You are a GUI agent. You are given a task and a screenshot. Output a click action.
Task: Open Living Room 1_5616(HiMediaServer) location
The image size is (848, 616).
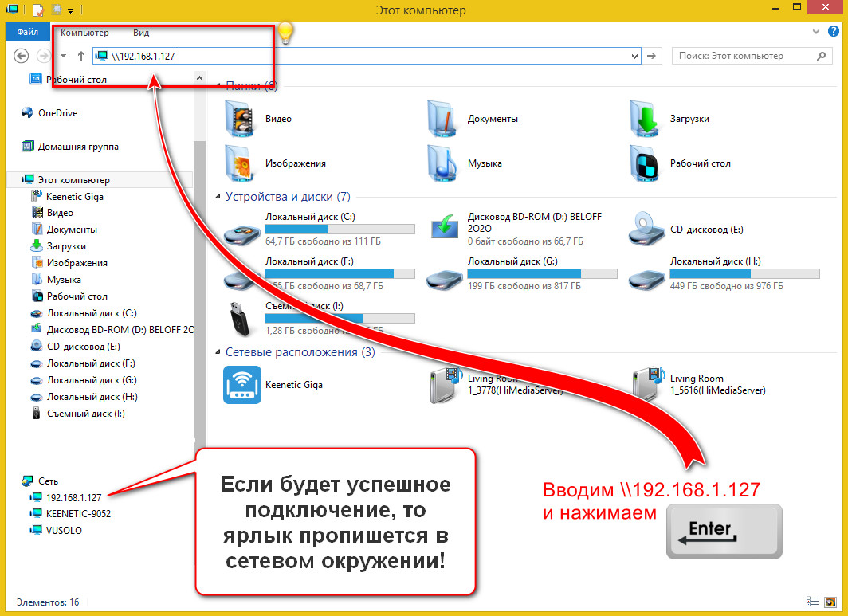701,385
